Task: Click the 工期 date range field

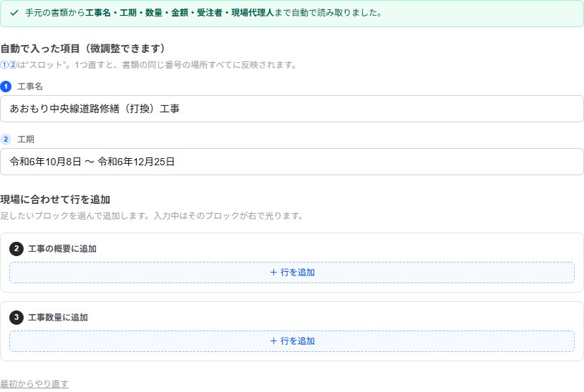Action: (x=291, y=162)
